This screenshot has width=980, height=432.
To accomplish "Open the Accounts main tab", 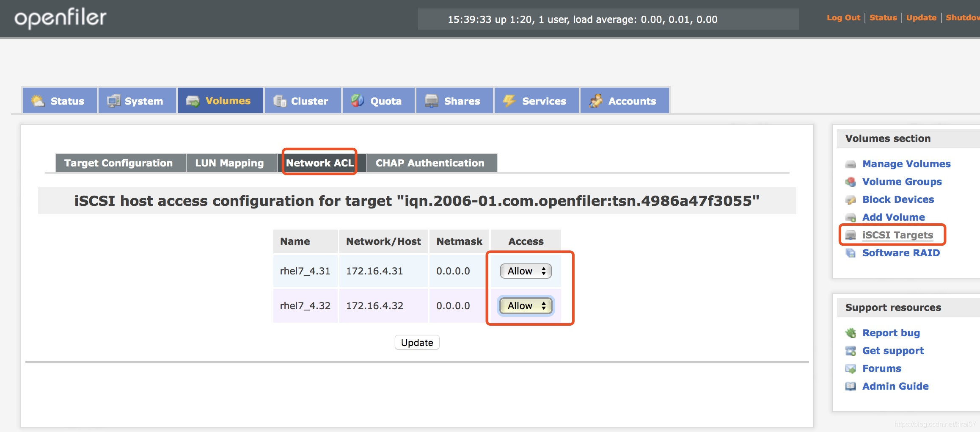I will 625,101.
